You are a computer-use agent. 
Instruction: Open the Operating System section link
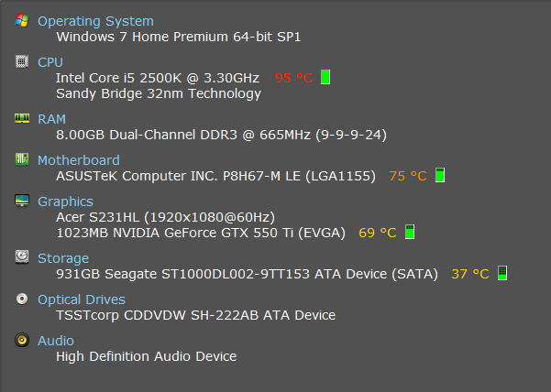click(x=95, y=21)
